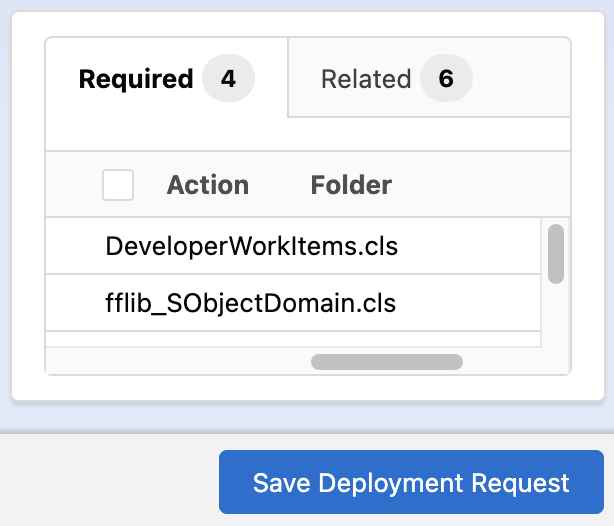Click the Related count badge 6

tap(446, 78)
